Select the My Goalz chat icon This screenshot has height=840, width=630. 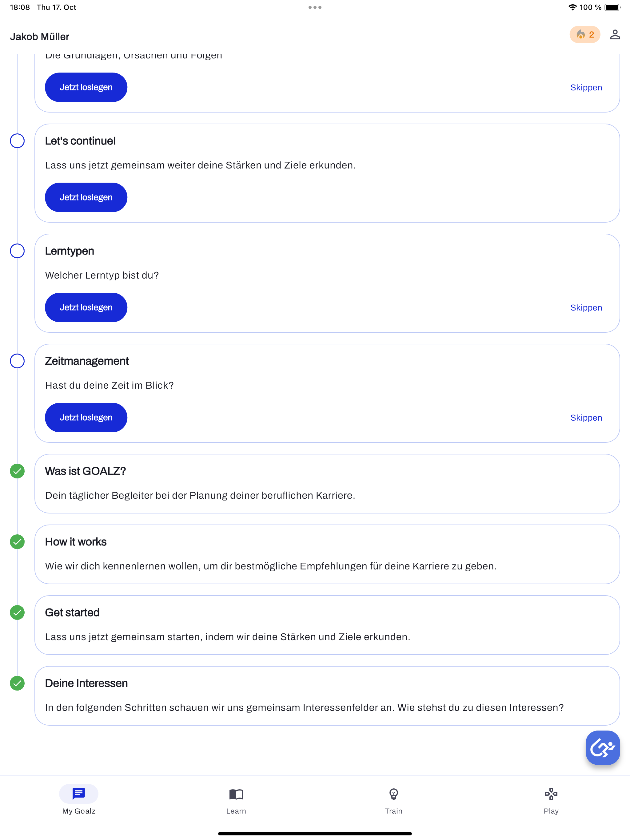coord(79,794)
